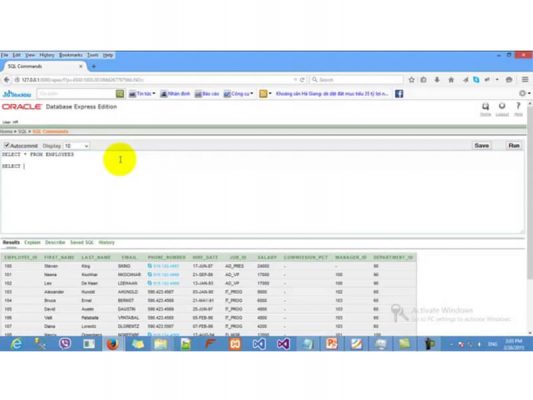Open the Display rows dropdown
This screenshot has width=533, height=400.
pos(76,146)
